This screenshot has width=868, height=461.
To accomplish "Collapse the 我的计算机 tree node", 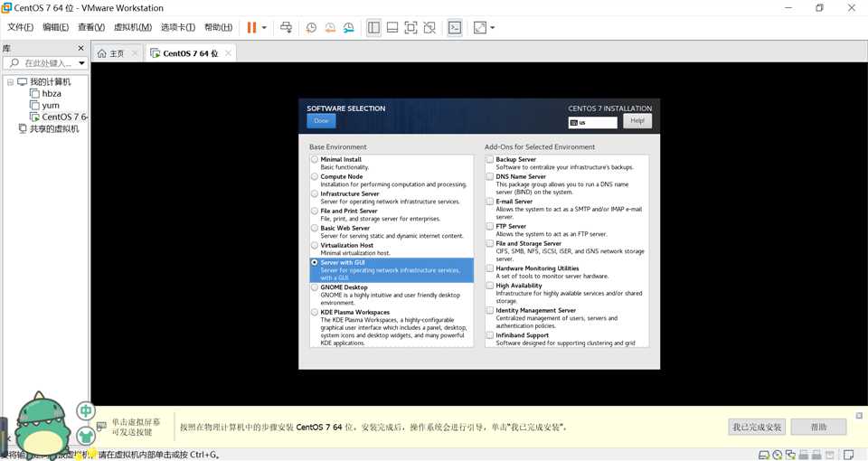I will [10, 82].
